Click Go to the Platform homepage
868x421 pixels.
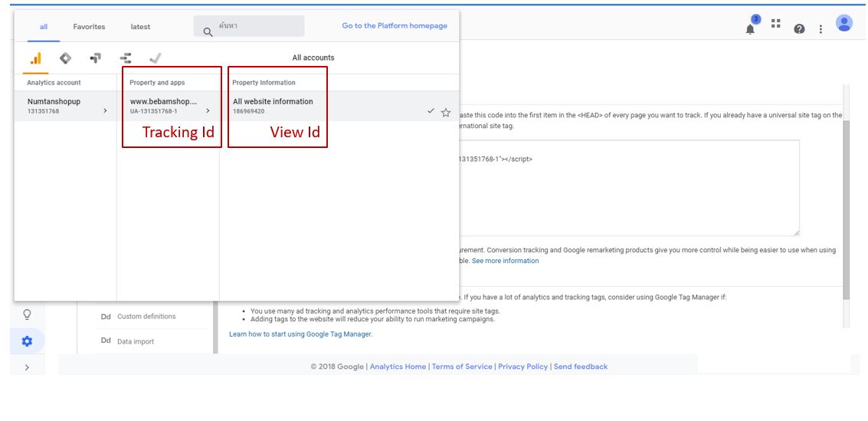(395, 25)
